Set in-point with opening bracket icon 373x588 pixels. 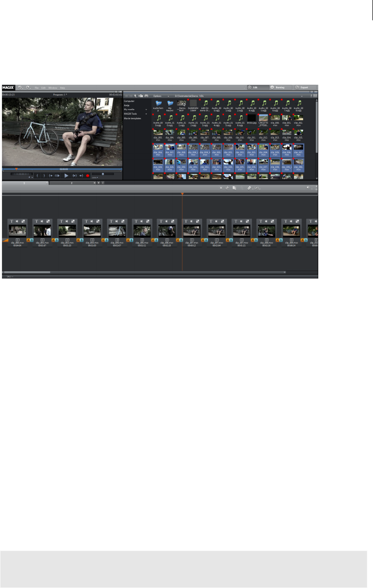pyautogui.click(x=37, y=176)
